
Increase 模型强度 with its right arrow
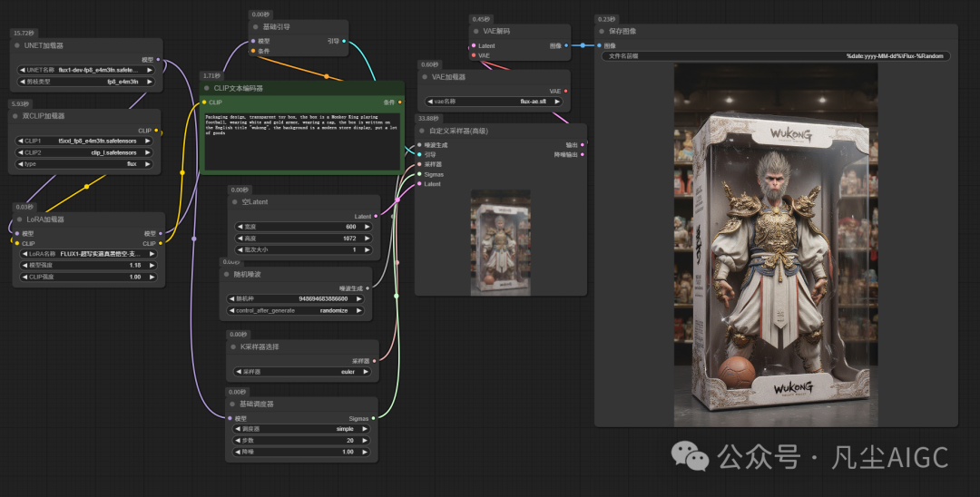pyautogui.click(x=152, y=266)
